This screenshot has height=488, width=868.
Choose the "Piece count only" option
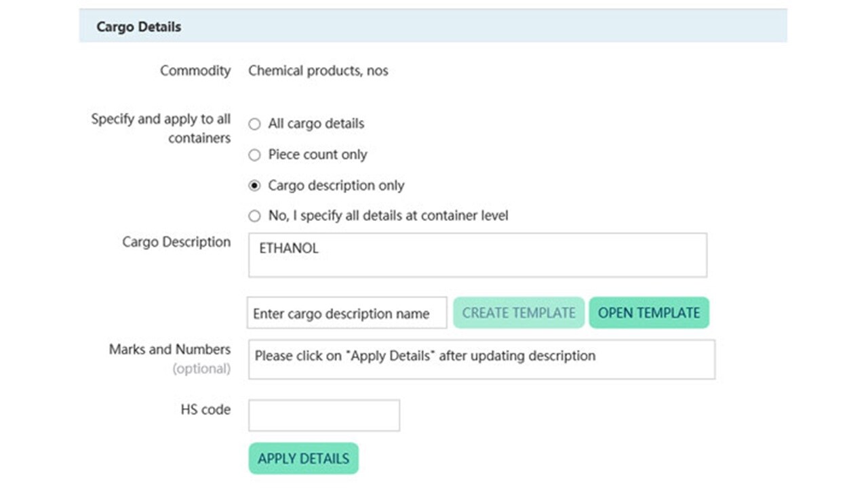254,155
